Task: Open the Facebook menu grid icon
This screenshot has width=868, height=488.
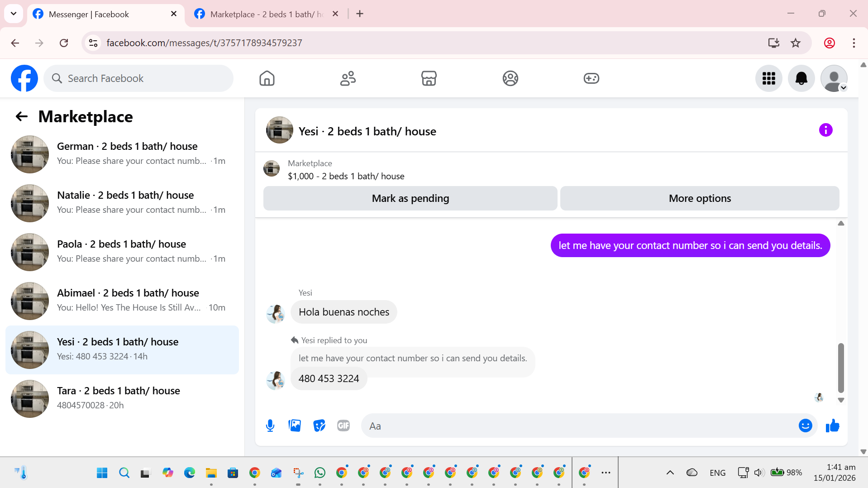Action: pos(769,78)
